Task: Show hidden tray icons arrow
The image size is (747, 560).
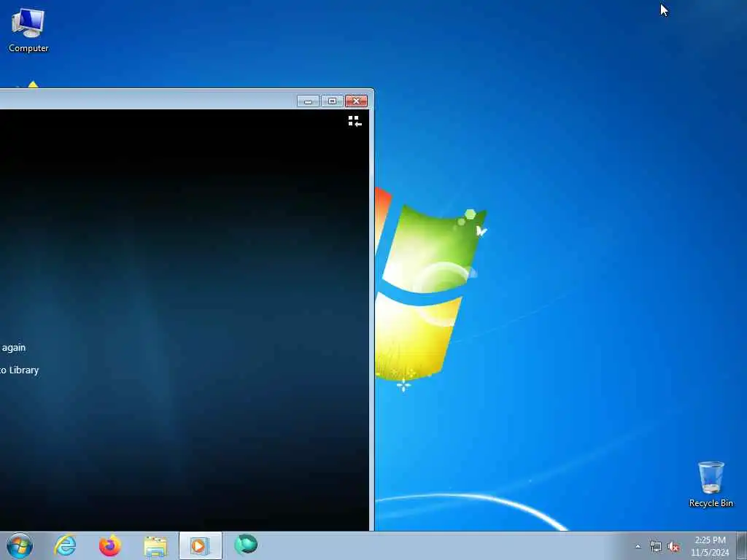Action: pyautogui.click(x=638, y=547)
